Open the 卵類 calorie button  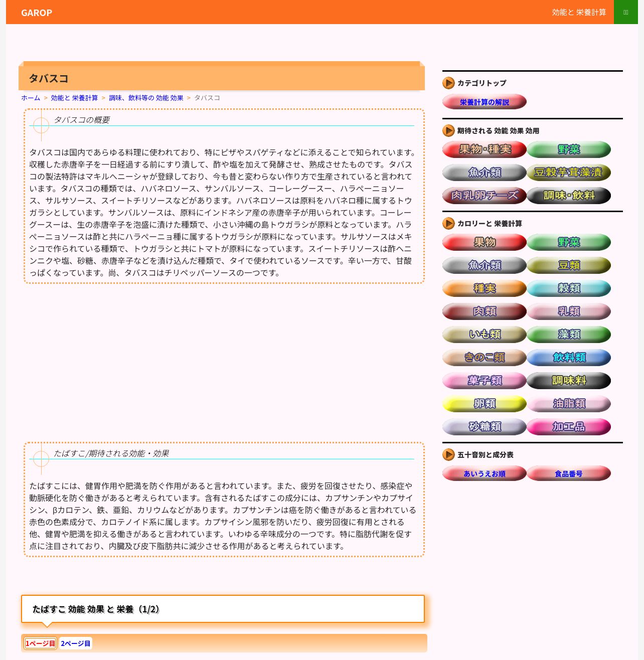point(485,404)
